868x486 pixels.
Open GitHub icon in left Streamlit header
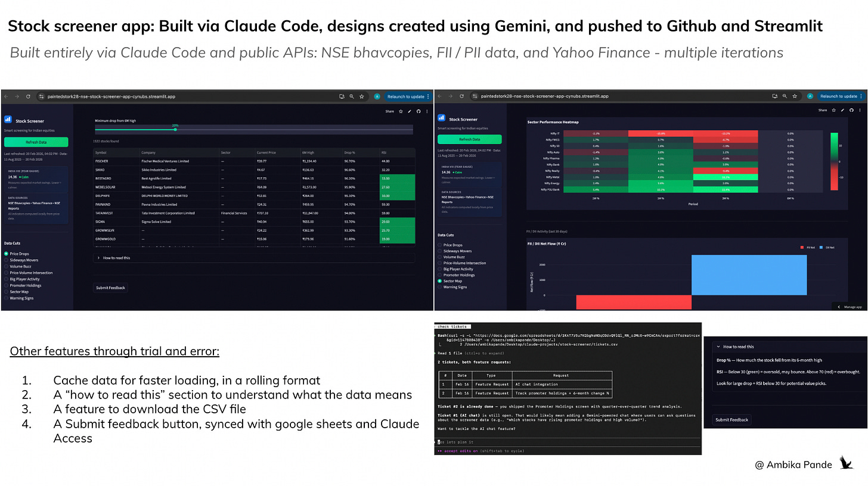point(418,111)
